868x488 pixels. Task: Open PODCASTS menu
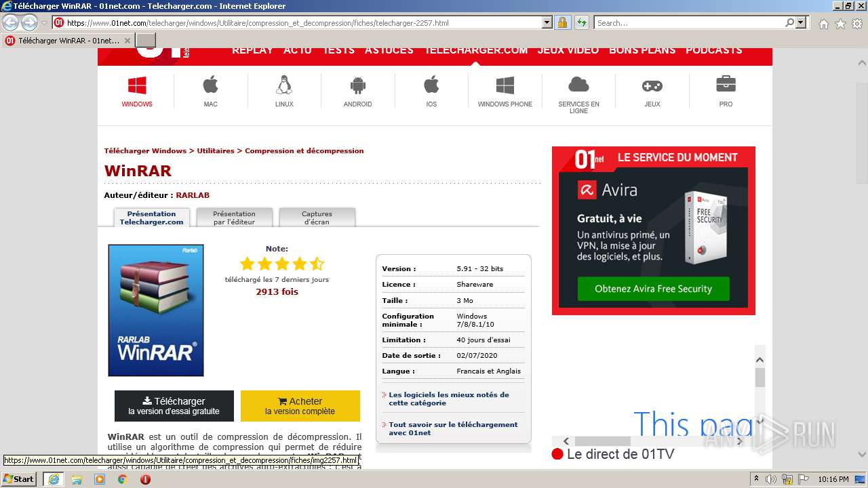coord(714,50)
